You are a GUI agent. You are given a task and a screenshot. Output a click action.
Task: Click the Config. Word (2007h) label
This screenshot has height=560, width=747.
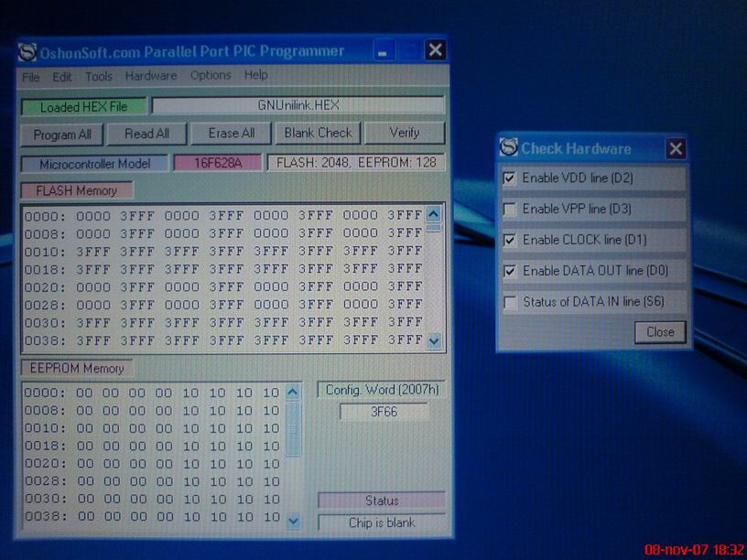point(382,390)
